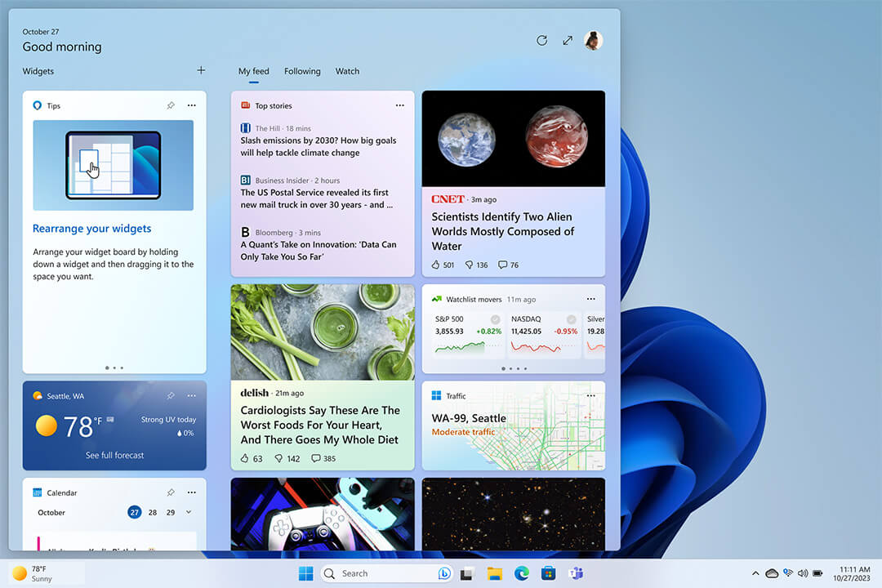Open the Microsoft Store from the taskbar
Viewport: 882px width, 588px height.
[x=549, y=573]
